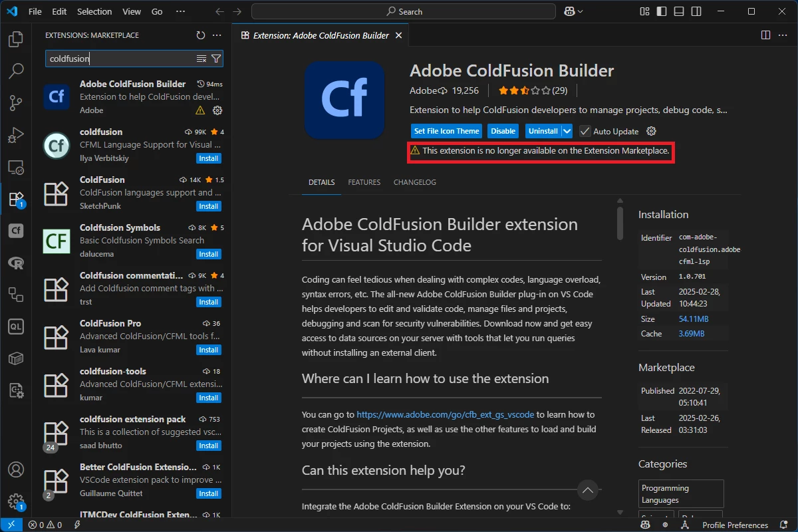Click the scroll-to-top arrow button
The width and height of the screenshot is (798, 532).
[x=588, y=490]
